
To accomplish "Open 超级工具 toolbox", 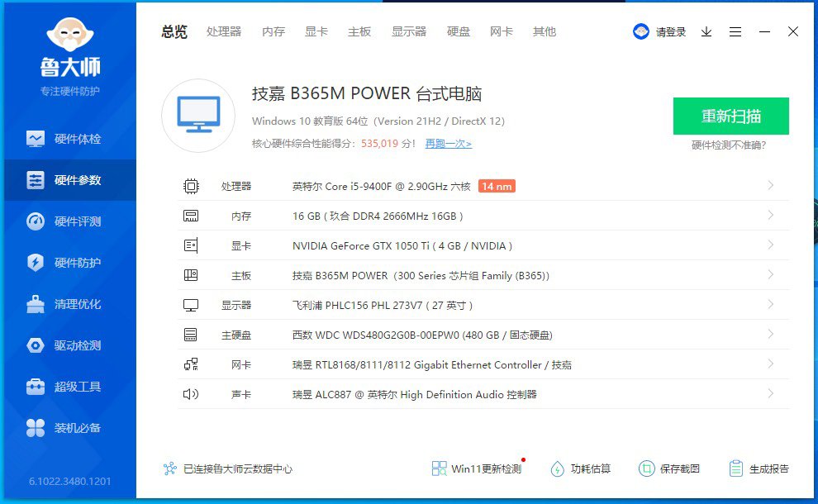I will [70, 387].
